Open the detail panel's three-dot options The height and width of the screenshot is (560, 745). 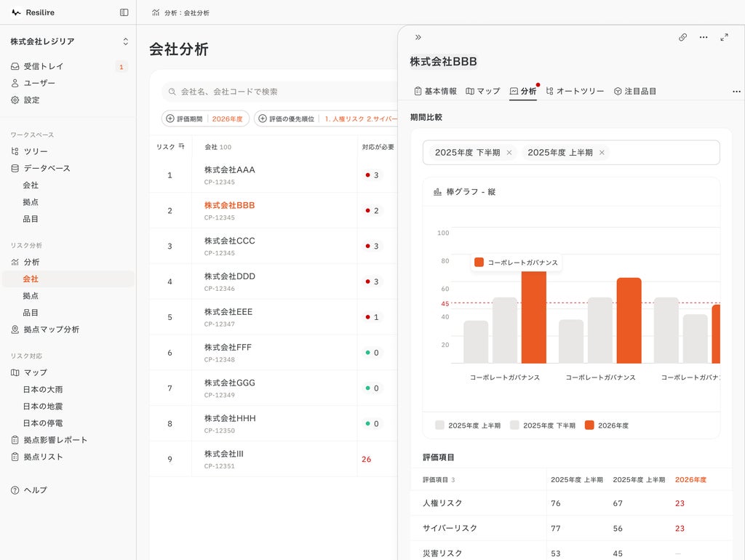click(x=704, y=37)
